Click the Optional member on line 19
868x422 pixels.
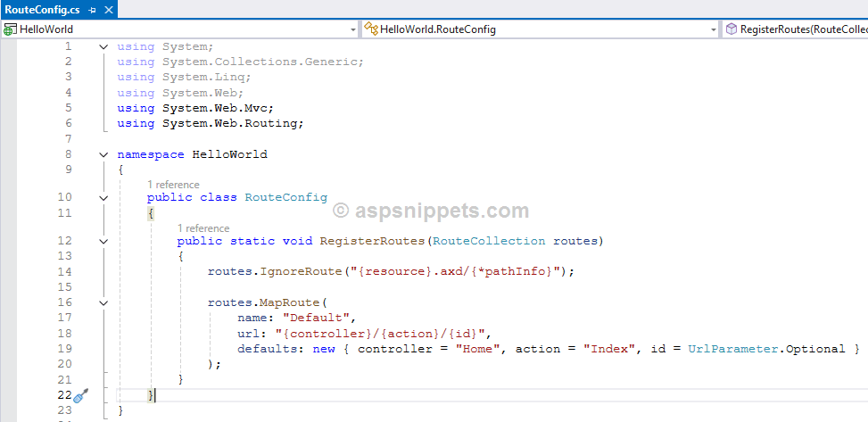(815, 349)
